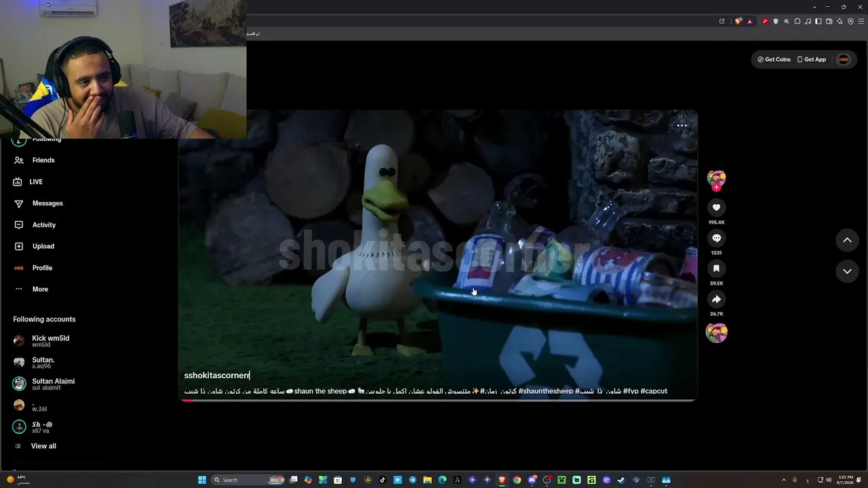Toggle the browser sidebar panel icon
The height and width of the screenshot is (488, 868).
click(819, 21)
